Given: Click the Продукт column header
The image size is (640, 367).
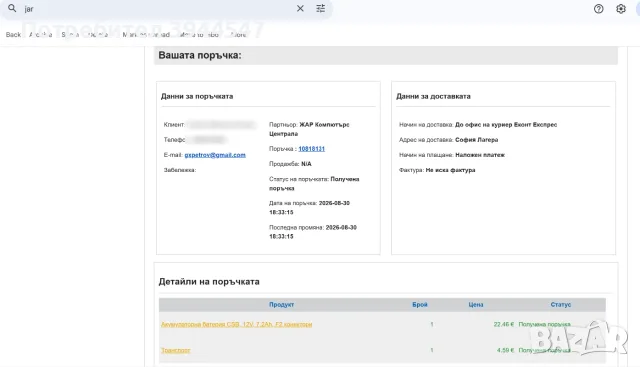Looking at the screenshot, I should (x=281, y=305).
